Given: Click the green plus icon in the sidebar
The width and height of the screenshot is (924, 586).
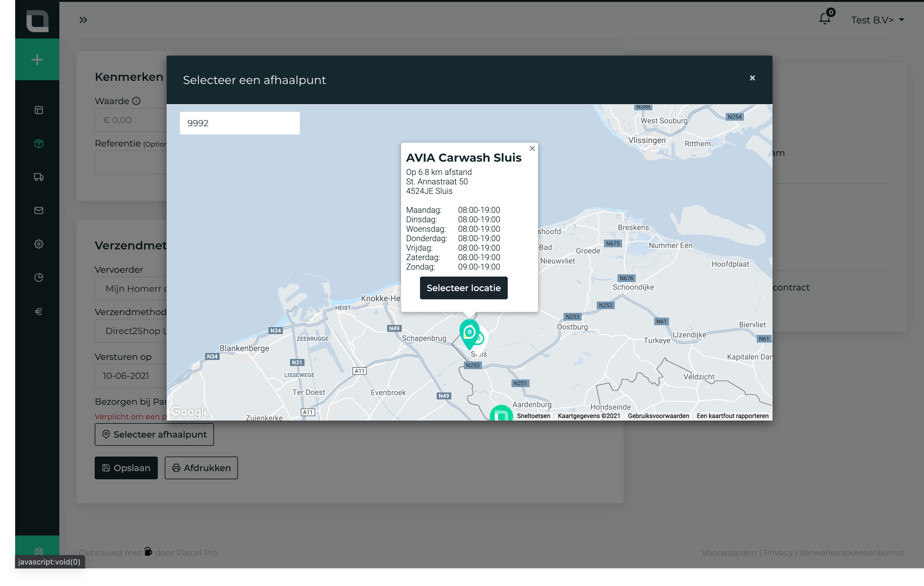Looking at the screenshot, I should [x=37, y=60].
